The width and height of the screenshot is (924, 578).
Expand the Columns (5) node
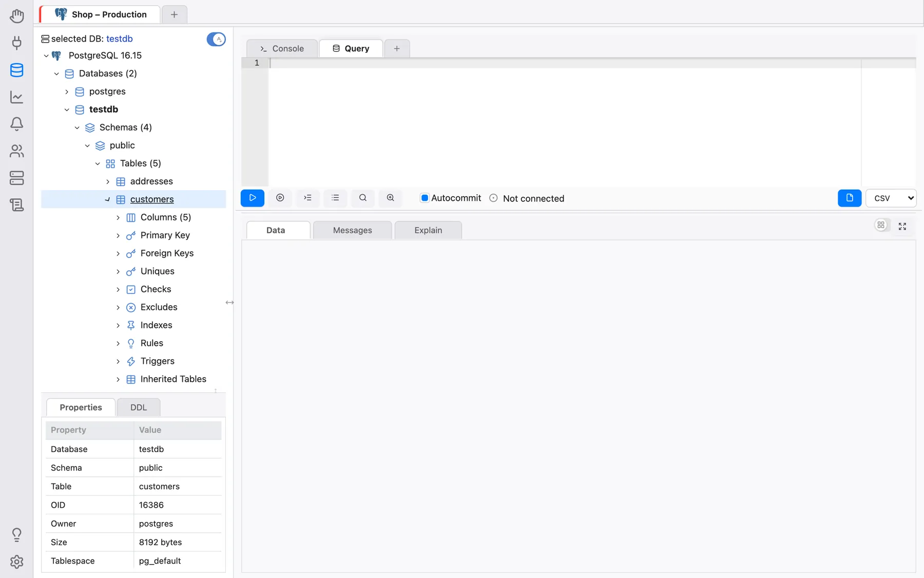(x=118, y=217)
